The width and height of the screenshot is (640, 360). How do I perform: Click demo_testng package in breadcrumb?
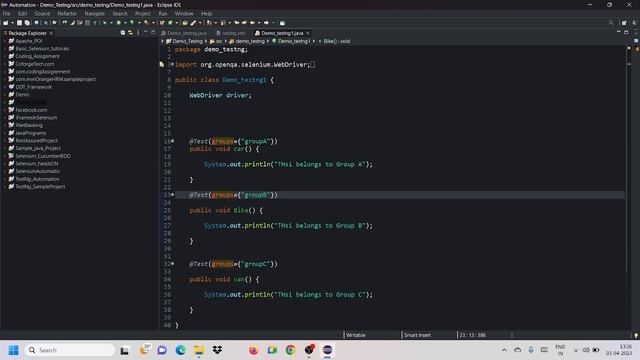pyautogui.click(x=250, y=41)
